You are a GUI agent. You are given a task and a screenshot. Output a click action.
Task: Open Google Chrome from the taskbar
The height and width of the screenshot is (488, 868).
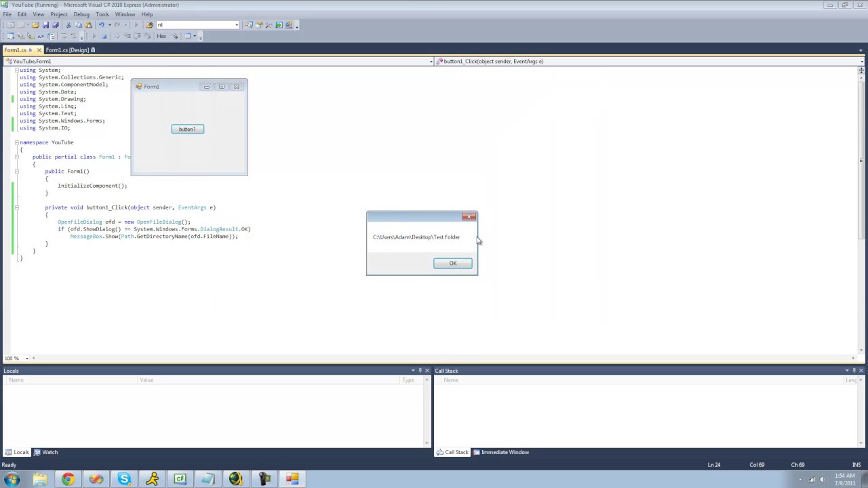tap(68, 479)
